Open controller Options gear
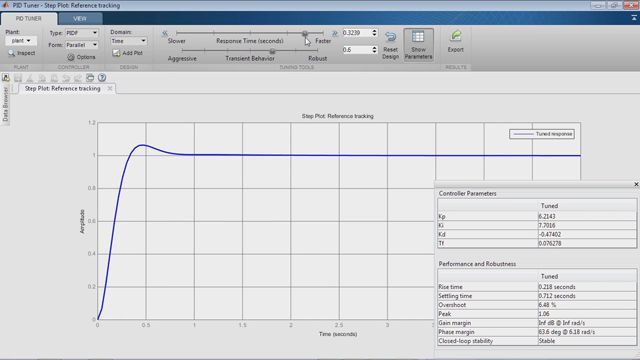The height and width of the screenshot is (360, 640). click(x=81, y=57)
